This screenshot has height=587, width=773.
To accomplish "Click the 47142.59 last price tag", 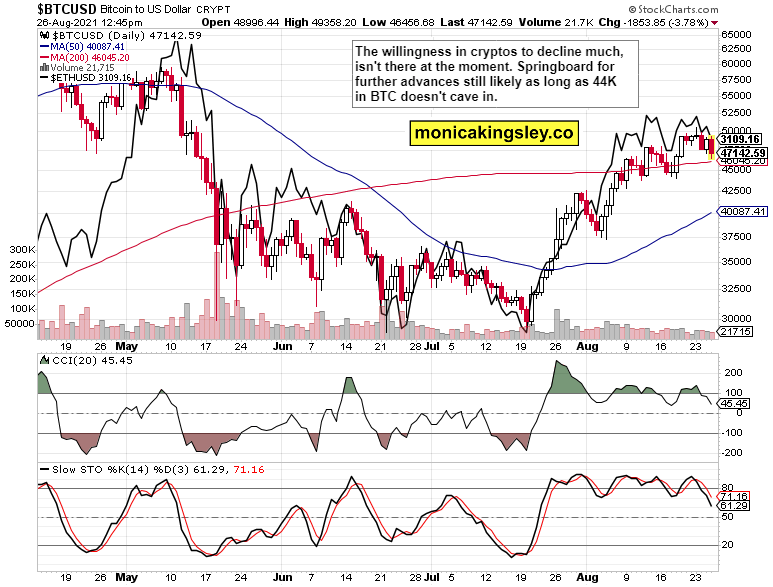I will click(742, 152).
